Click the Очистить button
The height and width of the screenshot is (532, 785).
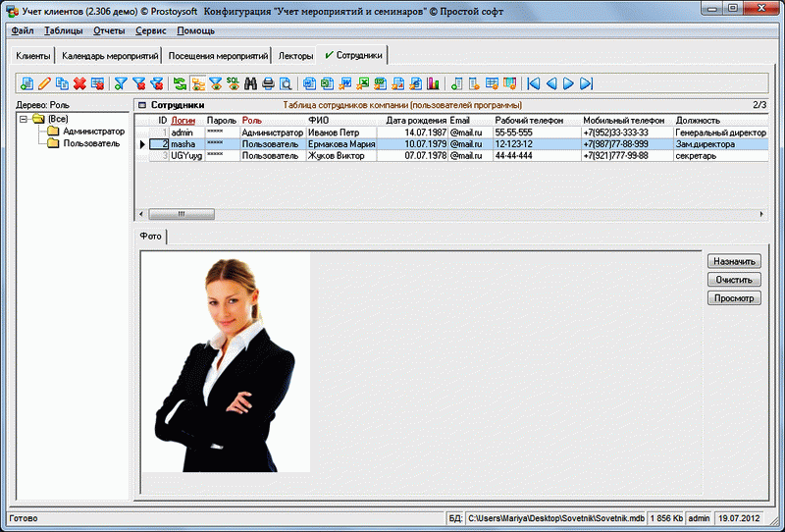pos(734,280)
